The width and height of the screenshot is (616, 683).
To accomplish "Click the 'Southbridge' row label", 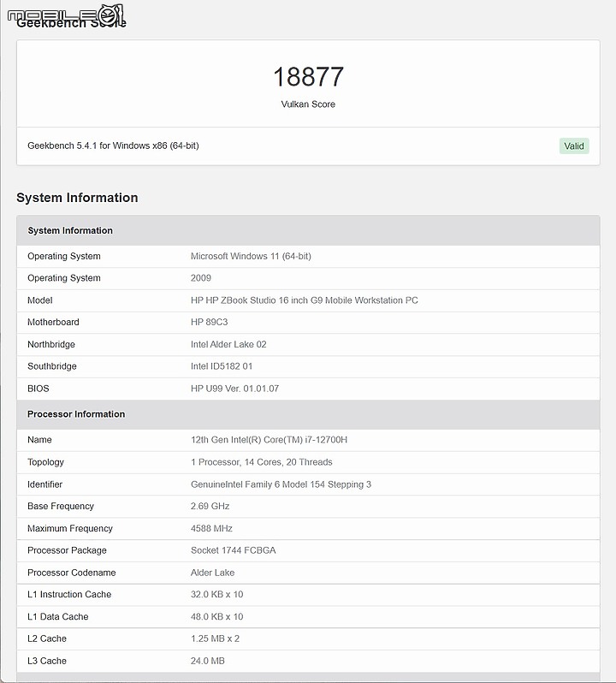I will click(x=52, y=366).
